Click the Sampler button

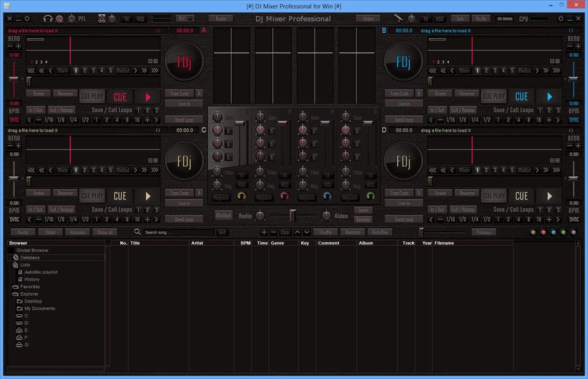point(363,219)
